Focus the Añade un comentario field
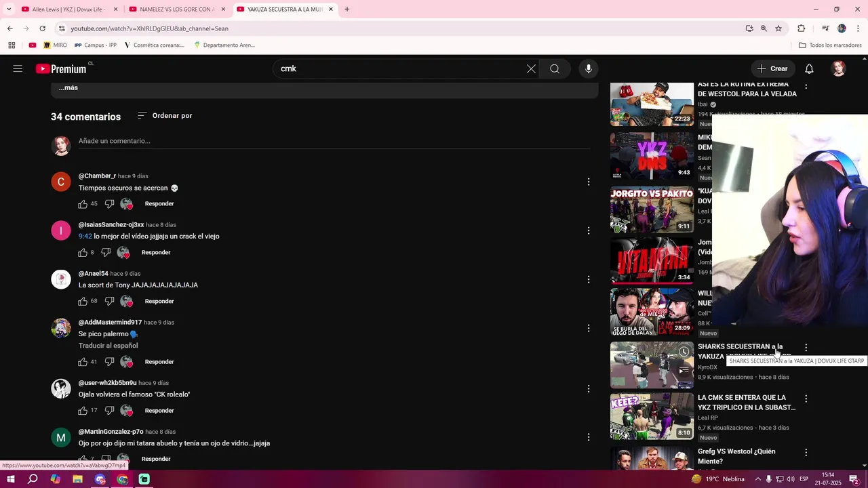 click(334, 141)
